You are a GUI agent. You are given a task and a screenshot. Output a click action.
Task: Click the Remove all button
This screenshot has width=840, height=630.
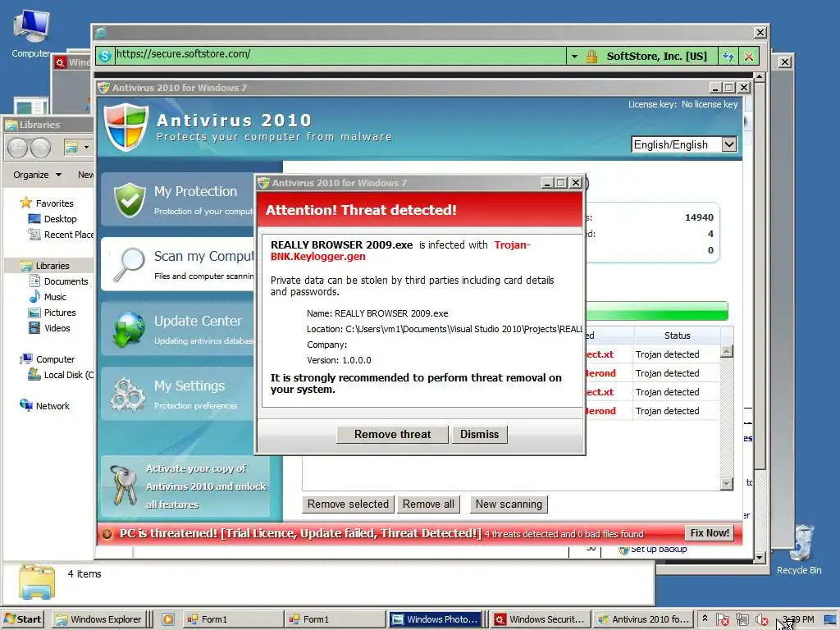tap(428, 504)
